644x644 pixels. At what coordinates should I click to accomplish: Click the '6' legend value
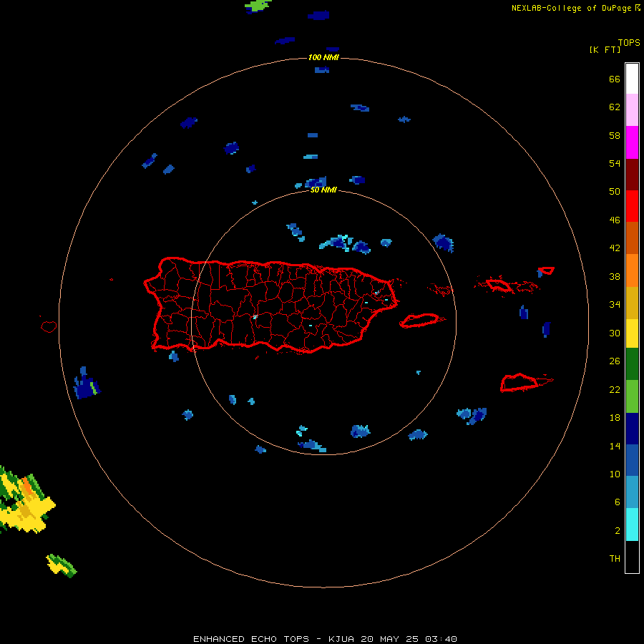[618, 502]
